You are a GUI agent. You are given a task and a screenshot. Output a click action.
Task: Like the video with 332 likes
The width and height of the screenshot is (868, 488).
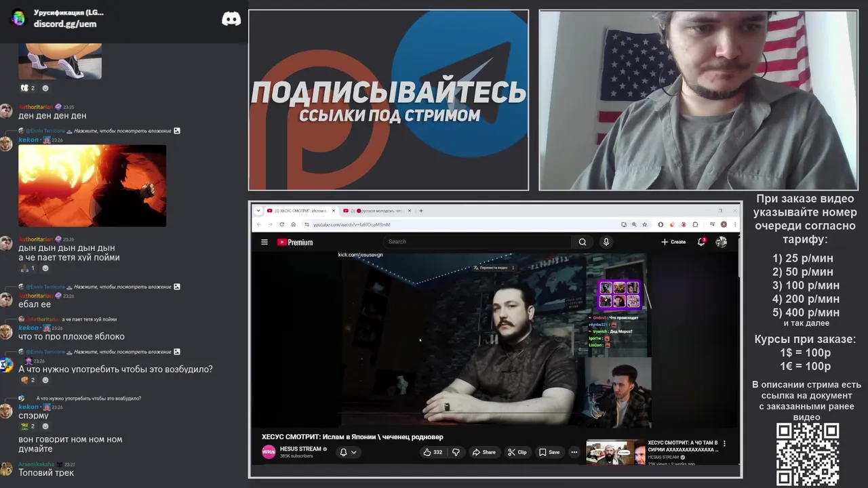coord(433,452)
